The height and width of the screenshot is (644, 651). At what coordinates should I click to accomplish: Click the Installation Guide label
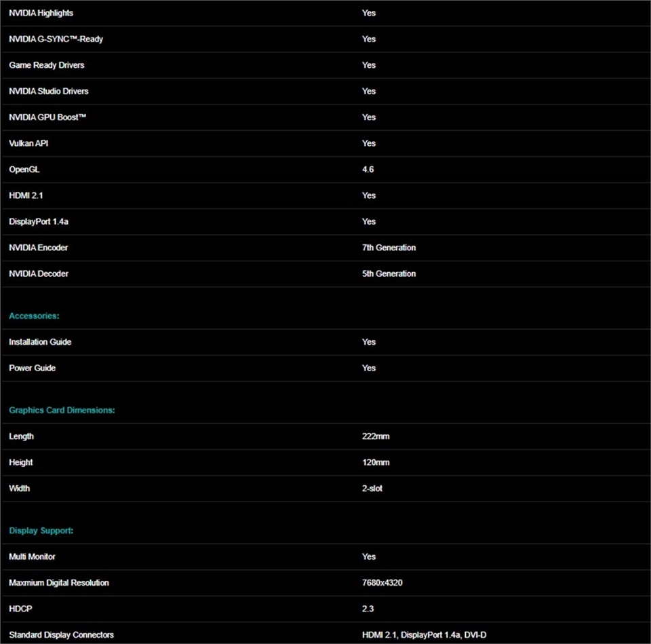pos(40,342)
